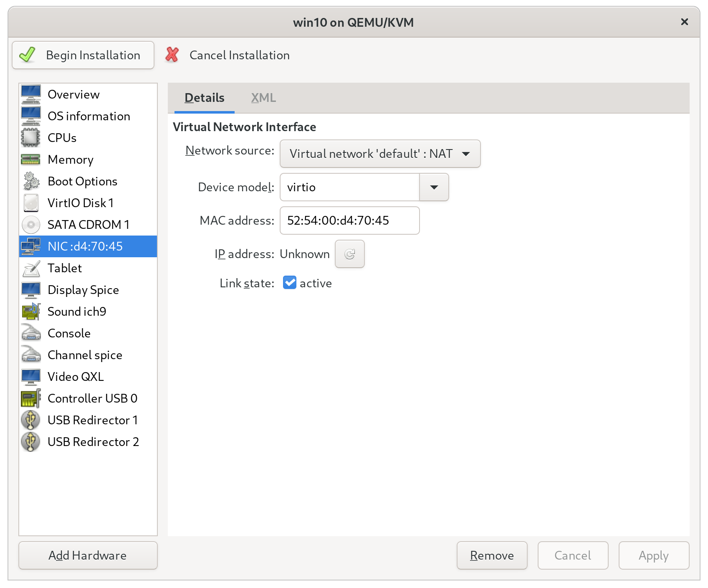
Task: Click the SATA CDROM 1 disc icon
Action: 30,225
